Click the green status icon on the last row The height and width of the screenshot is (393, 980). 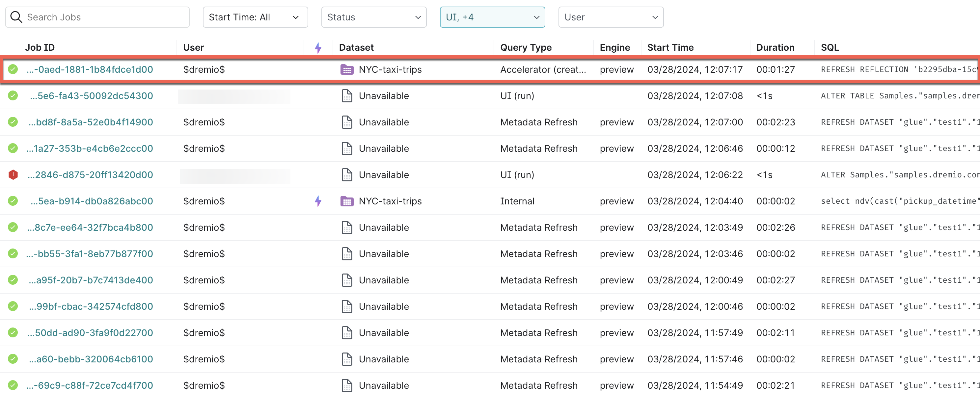(x=13, y=385)
